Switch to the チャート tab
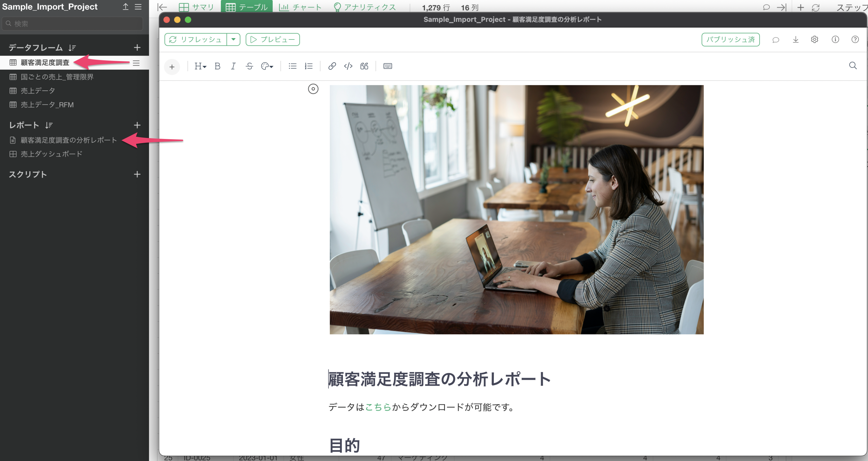This screenshot has height=461, width=868. click(x=300, y=7)
